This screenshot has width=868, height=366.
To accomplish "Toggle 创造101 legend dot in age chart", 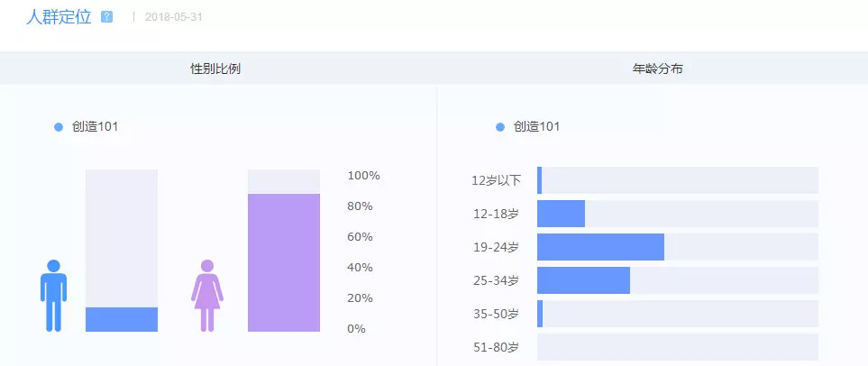I will pos(500,127).
